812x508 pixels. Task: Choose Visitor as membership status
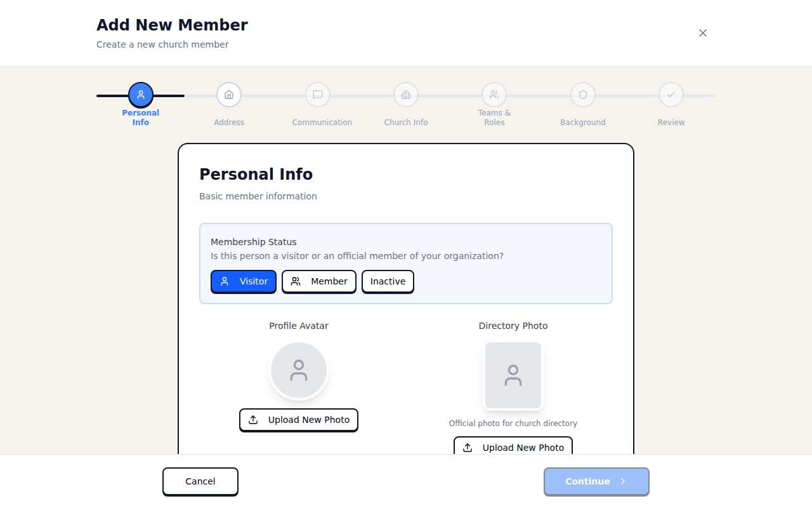(244, 281)
